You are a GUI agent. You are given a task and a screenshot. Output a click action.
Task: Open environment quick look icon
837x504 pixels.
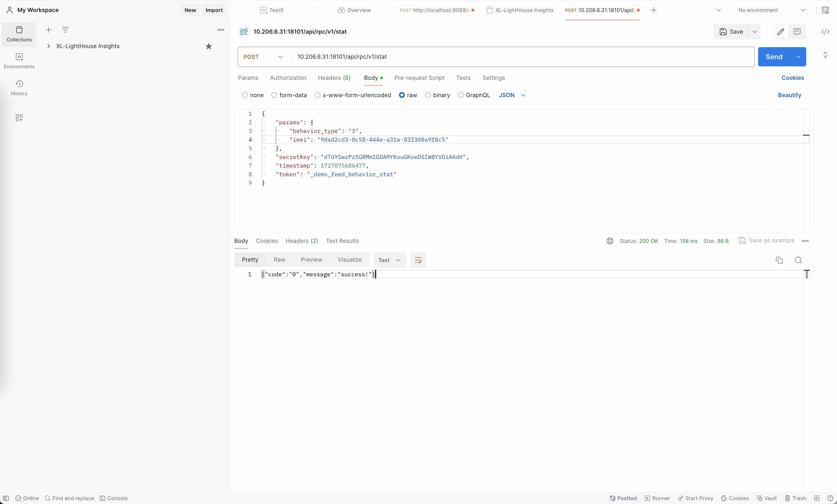825,10
